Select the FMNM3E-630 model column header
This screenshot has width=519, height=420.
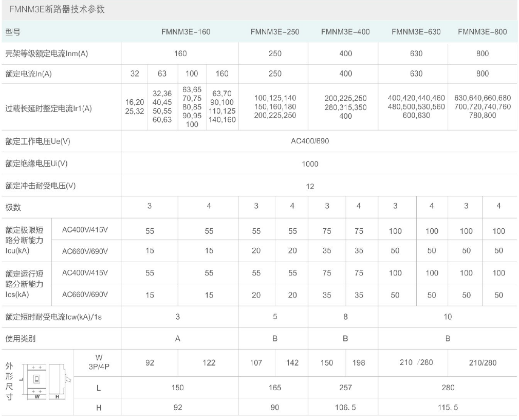tap(416, 32)
